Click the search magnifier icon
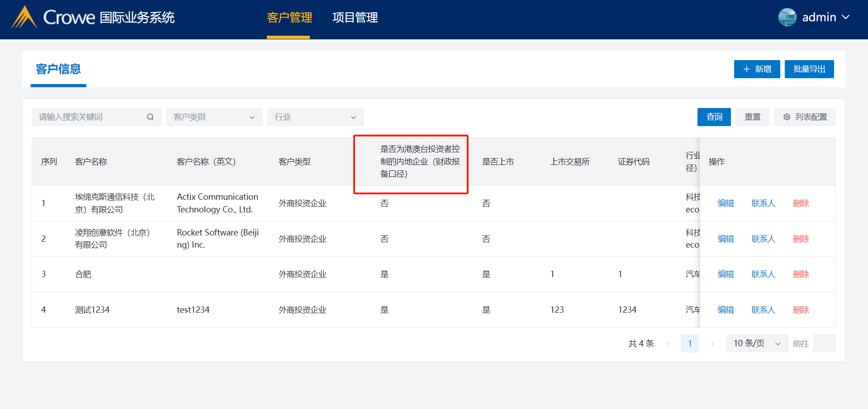 point(150,117)
